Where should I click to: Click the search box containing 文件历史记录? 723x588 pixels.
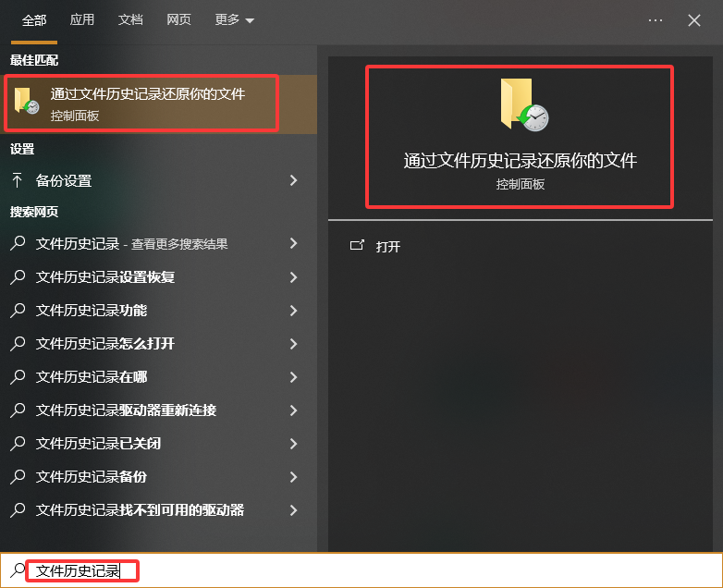click(x=361, y=570)
